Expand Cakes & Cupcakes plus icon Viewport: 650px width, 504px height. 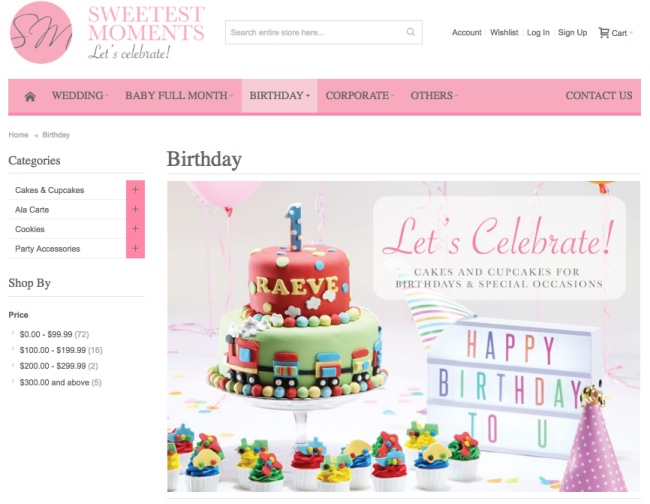135,190
